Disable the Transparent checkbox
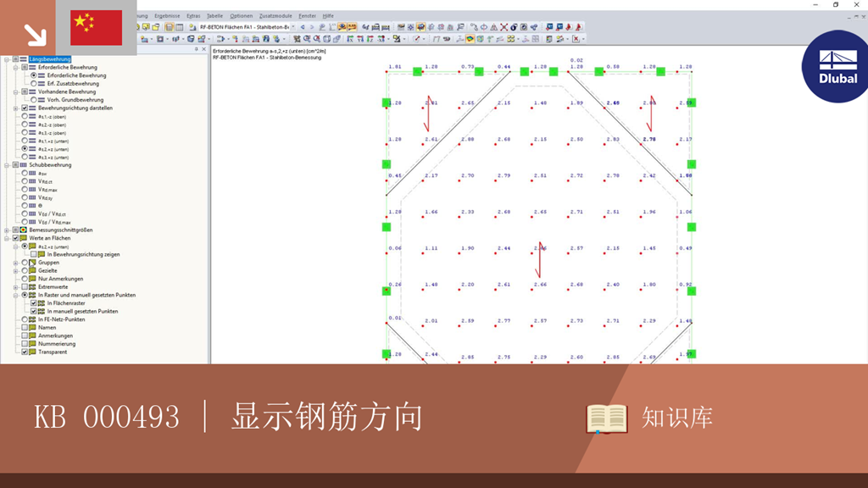This screenshot has height=488, width=868. [25, 352]
